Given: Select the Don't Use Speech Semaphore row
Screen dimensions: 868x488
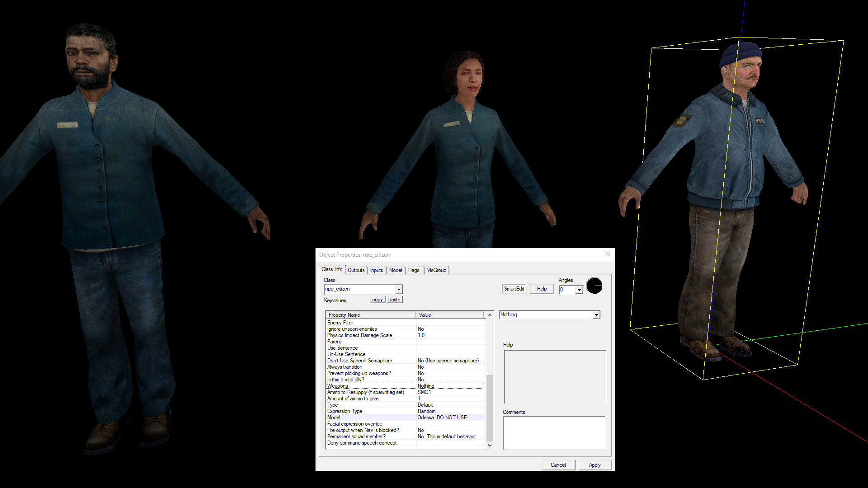Looking at the screenshot, I should pos(405,361).
